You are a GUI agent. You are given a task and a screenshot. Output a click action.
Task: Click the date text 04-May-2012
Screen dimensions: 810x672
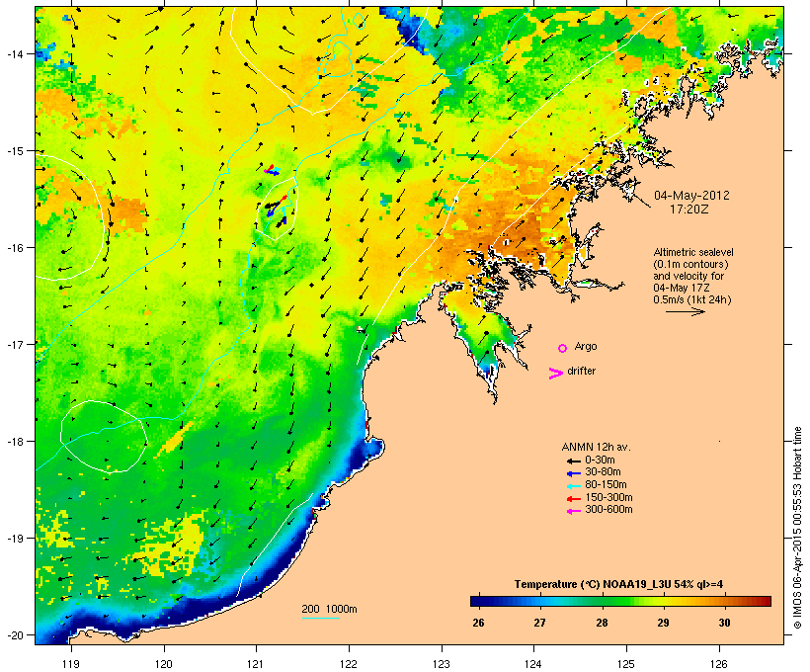(x=691, y=196)
